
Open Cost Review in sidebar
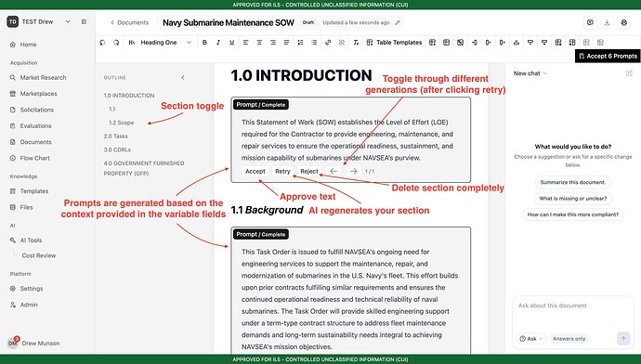[x=39, y=255]
